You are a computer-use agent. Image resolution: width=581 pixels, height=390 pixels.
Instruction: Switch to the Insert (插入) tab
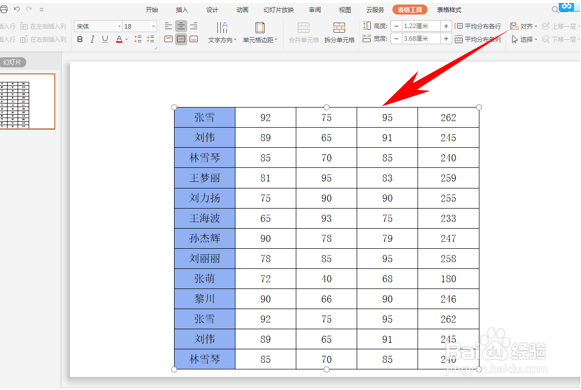[x=182, y=10]
